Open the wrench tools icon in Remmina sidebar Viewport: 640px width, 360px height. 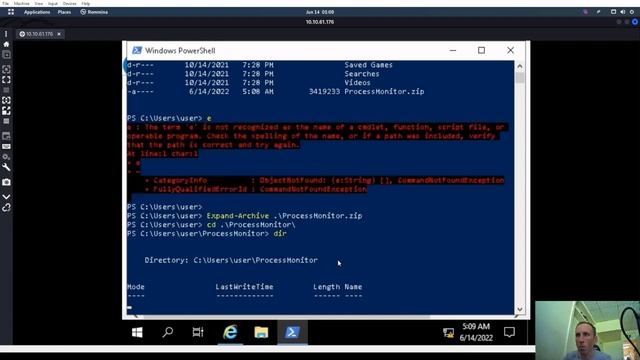pos(6,167)
